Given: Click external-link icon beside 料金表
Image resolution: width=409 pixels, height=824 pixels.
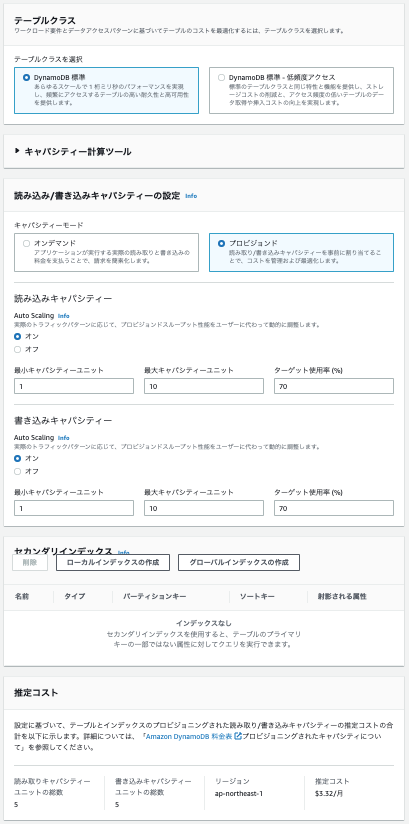Looking at the screenshot, I should click(238, 736).
